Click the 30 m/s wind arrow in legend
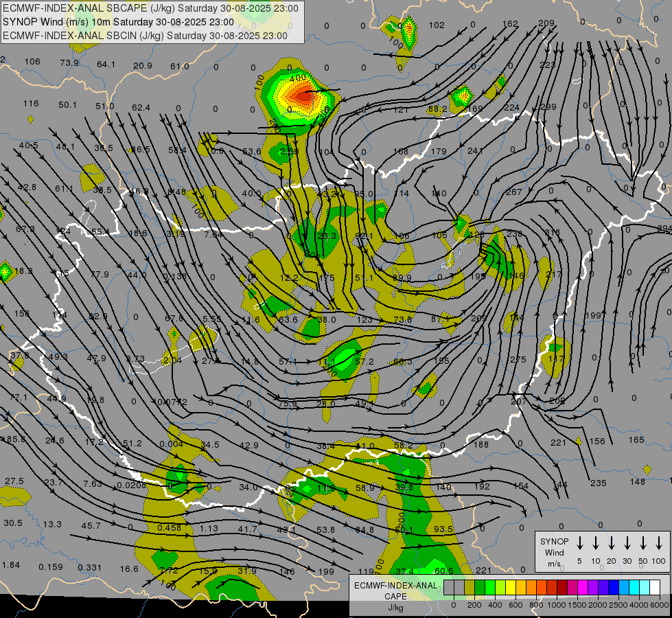 click(x=627, y=543)
